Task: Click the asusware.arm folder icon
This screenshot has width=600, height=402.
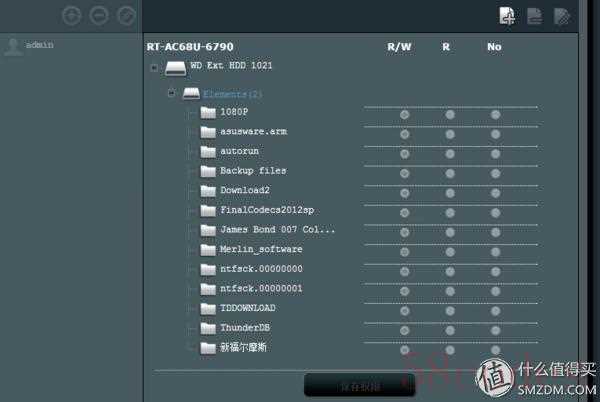Action: coord(208,132)
